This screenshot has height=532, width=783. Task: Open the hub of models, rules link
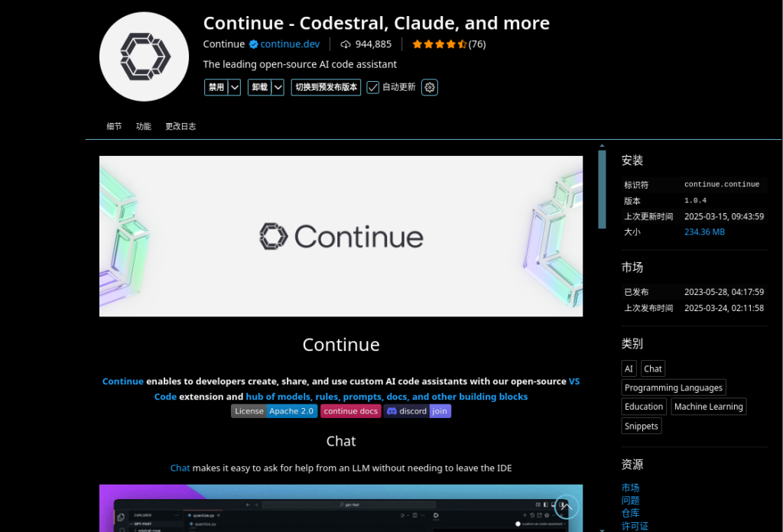pos(386,397)
